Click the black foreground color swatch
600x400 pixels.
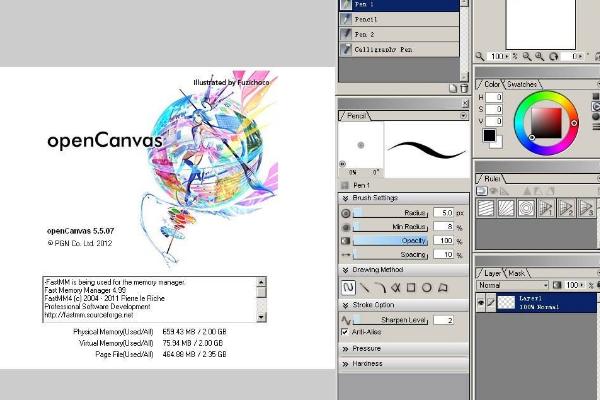click(489, 135)
